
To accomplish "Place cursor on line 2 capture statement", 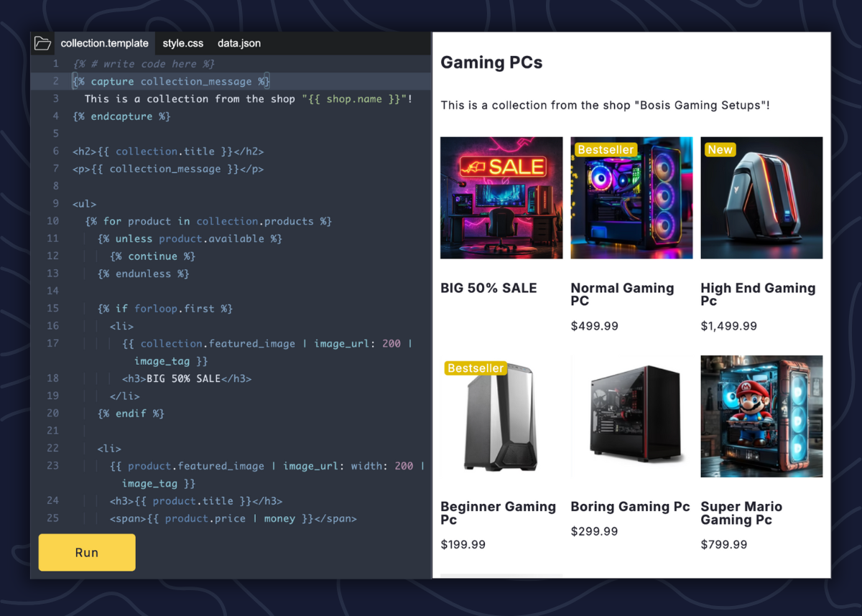I will point(171,82).
